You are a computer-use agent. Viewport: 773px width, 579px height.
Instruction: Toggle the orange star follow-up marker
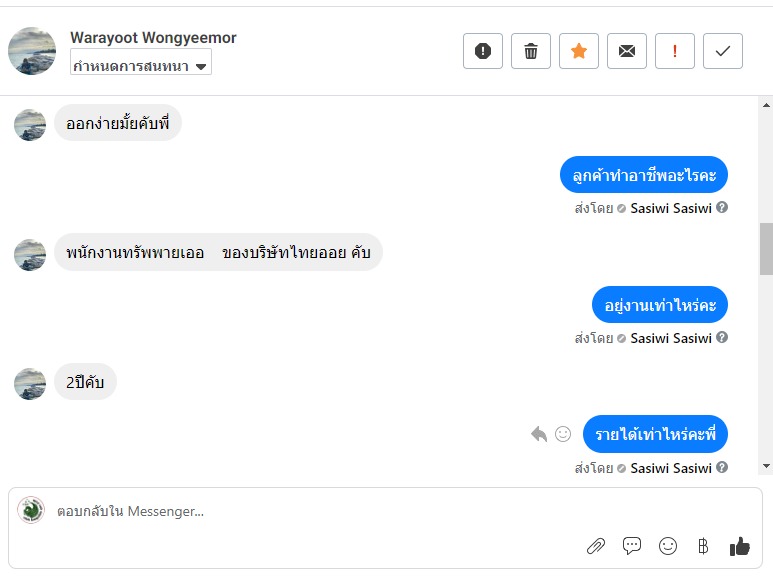coord(579,51)
